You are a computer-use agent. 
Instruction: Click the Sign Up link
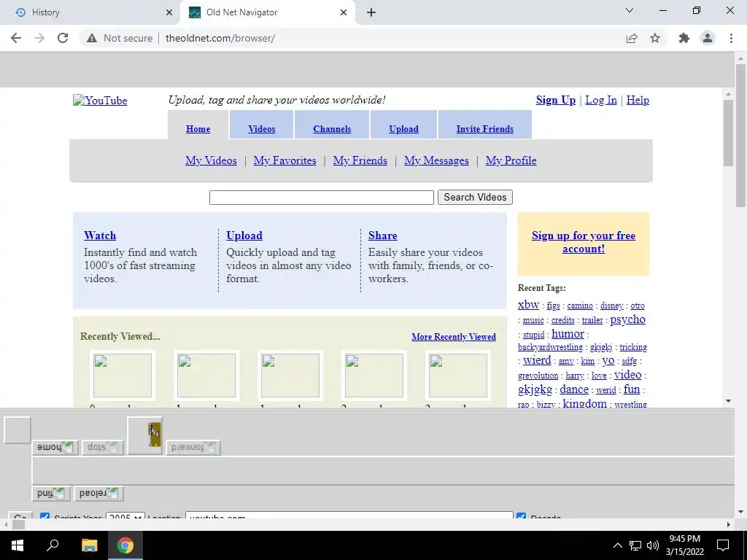click(555, 100)
